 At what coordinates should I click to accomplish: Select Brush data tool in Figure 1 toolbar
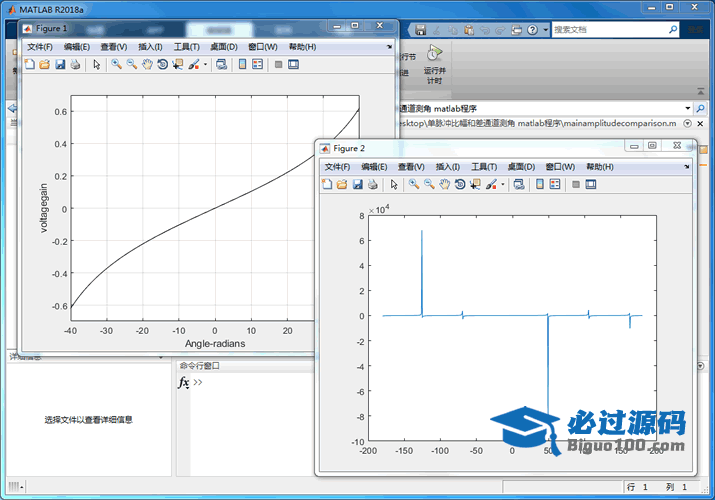click(x=193, y=64)
